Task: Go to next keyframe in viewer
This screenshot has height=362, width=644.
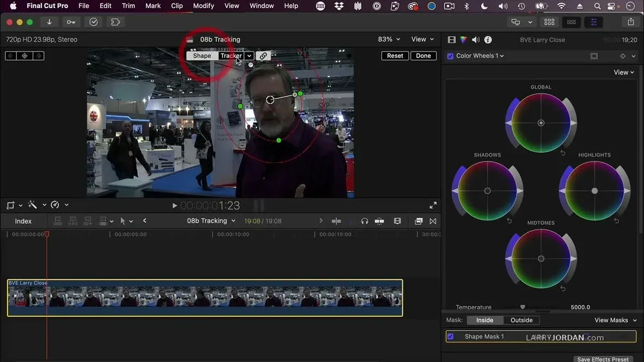Action: point(39,56)
